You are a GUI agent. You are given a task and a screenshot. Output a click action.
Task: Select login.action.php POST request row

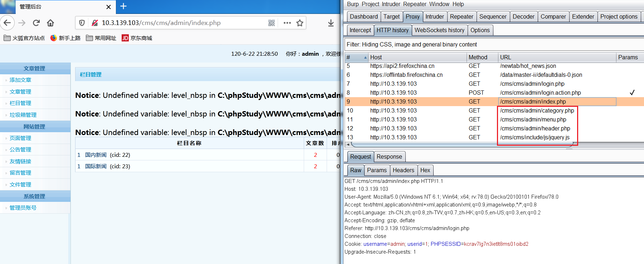pos(494,93)
